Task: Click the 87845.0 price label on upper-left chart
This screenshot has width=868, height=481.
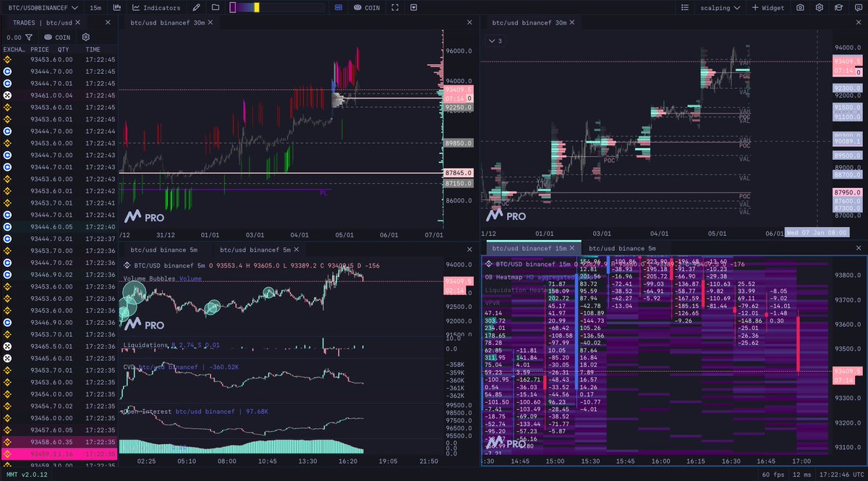Action: [459, 173]
